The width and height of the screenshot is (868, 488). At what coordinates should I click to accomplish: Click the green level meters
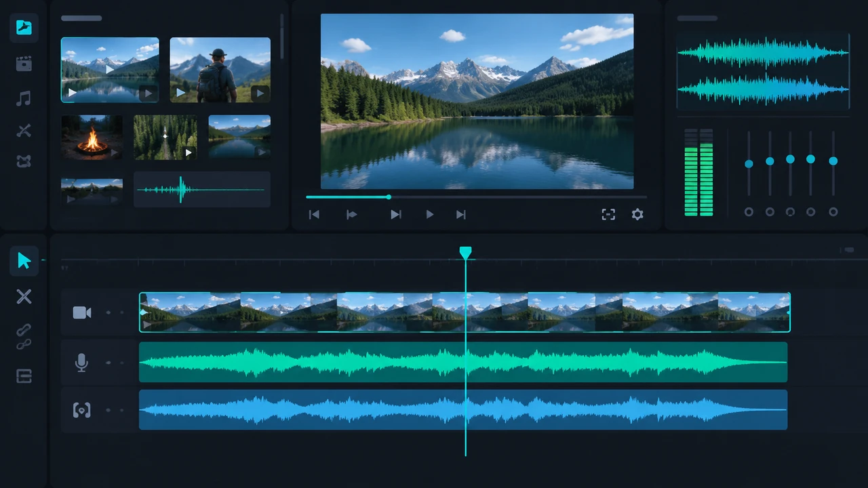(698, 172)
